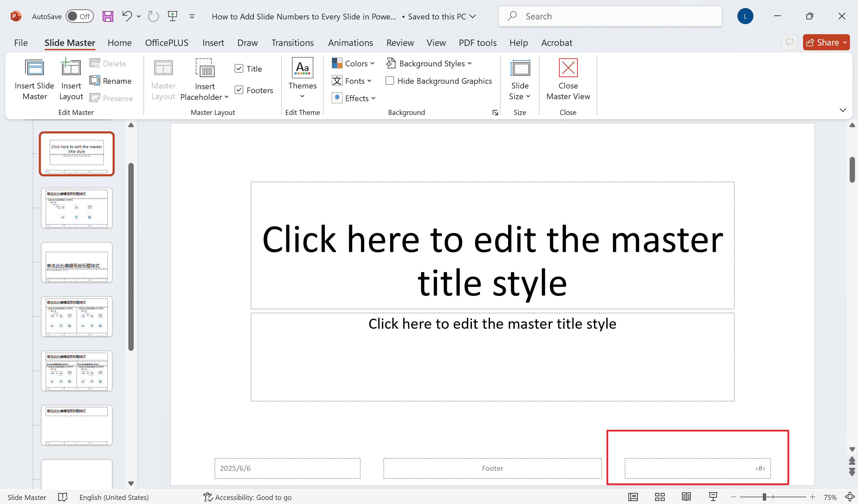Undo the last action

[x=127, y=16]
